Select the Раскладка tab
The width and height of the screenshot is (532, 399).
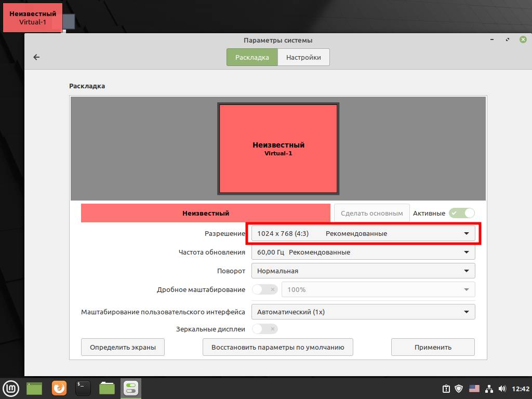(x=252, y=57)
